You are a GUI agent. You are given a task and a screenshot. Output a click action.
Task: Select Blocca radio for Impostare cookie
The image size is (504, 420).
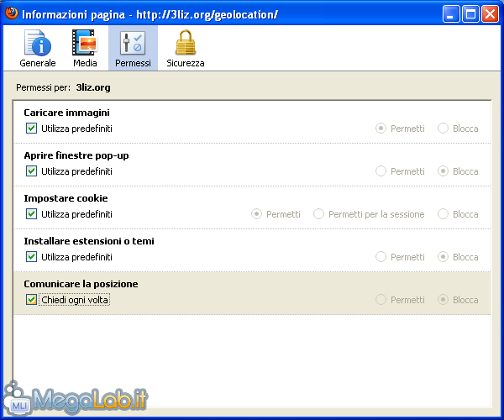pyautogui.click(x=443, y=214)
